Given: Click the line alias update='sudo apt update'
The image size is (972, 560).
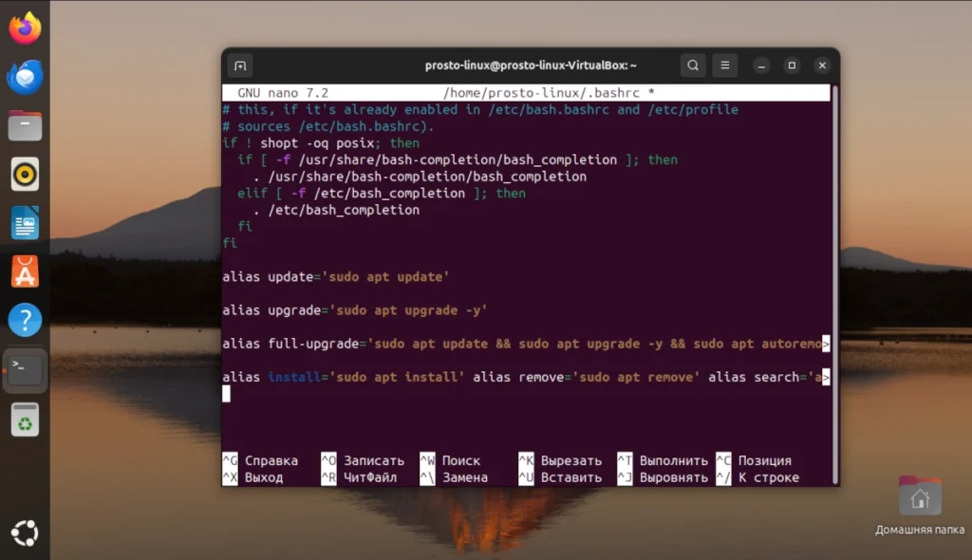Looking at the screenshot, I should (335, 276).
